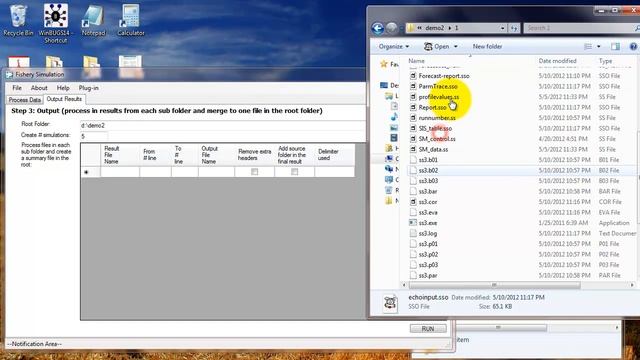Click the refresh button beside the address bar

point(514,28)
